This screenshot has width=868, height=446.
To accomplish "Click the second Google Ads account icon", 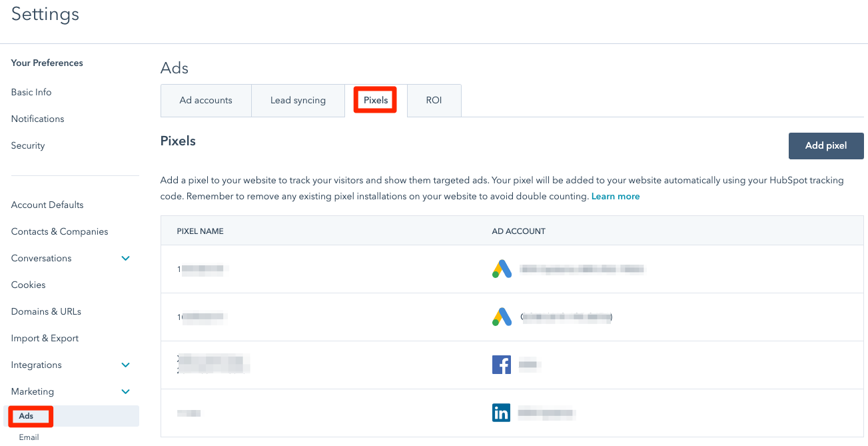I will (502, 317).
